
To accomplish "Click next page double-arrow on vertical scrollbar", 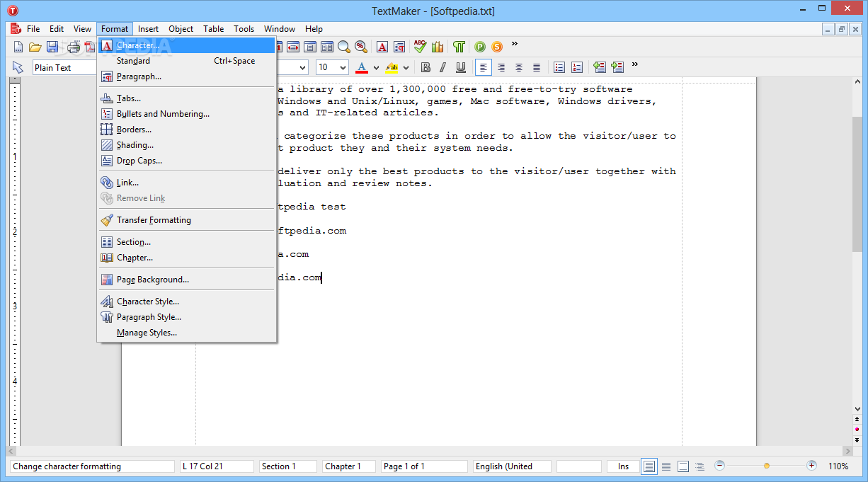I will [857, 440].
